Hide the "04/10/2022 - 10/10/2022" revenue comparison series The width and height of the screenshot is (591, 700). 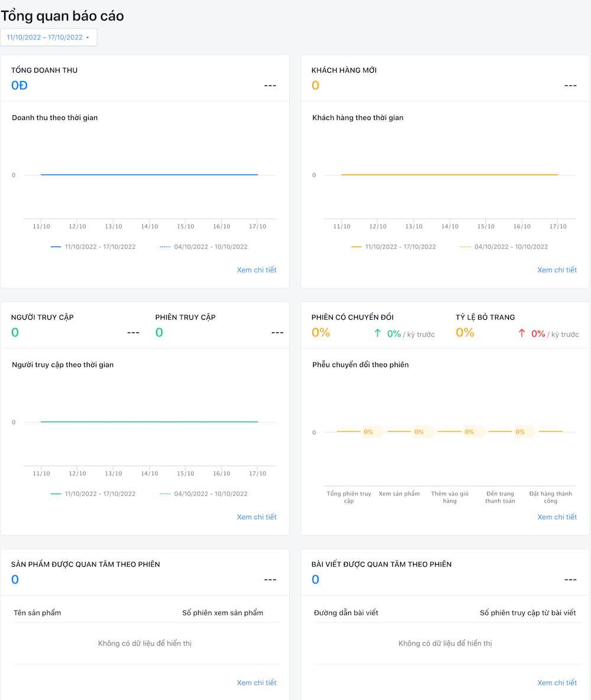click(x=209, y=247)
